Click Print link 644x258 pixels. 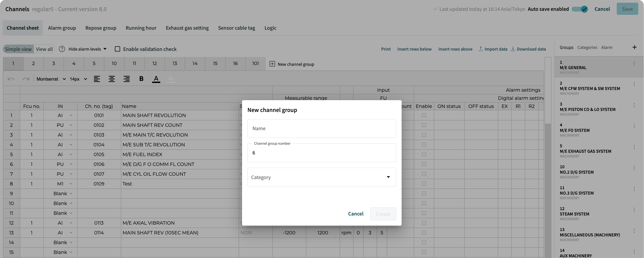pyautogui.click(x=386, y=49)
